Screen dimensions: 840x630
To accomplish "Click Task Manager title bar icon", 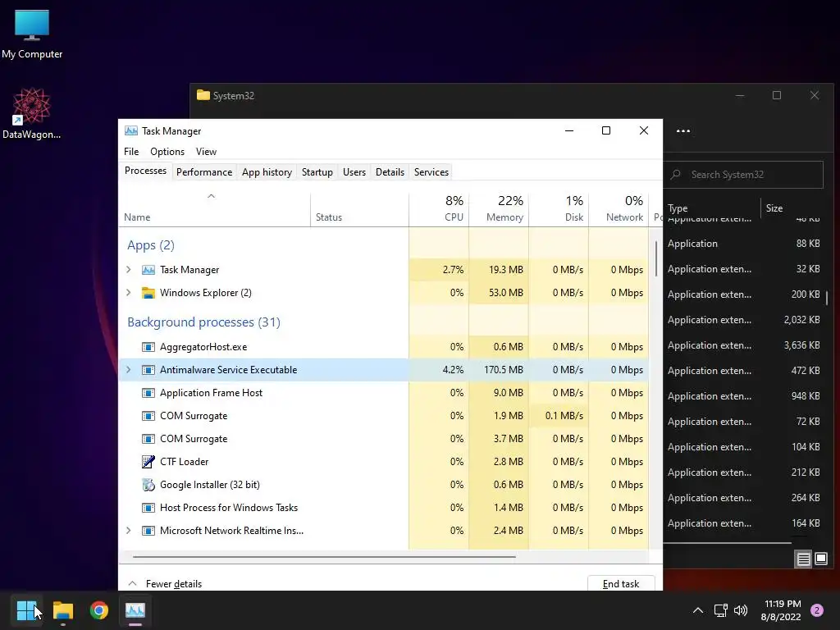I will (x=130, y=130).
